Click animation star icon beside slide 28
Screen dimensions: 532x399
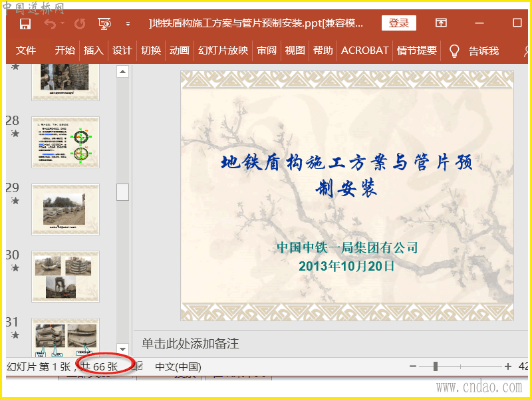[x=15, y=134]
